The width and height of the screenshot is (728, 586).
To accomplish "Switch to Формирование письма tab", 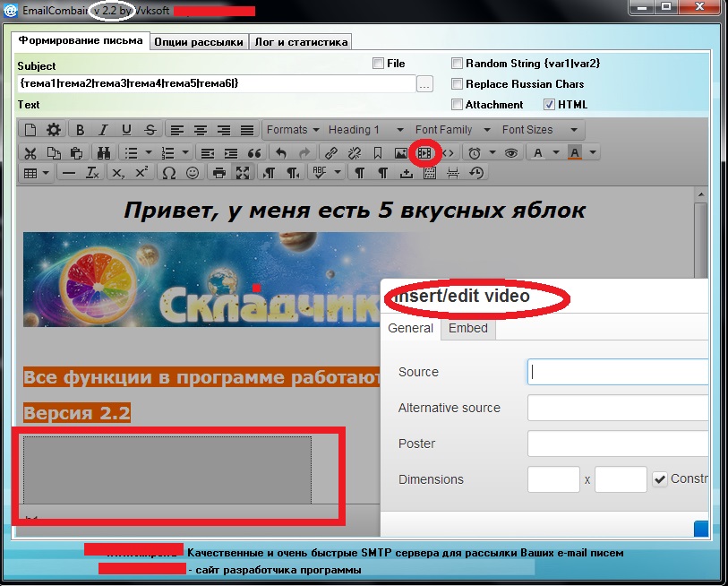I will tap(81, 40).
